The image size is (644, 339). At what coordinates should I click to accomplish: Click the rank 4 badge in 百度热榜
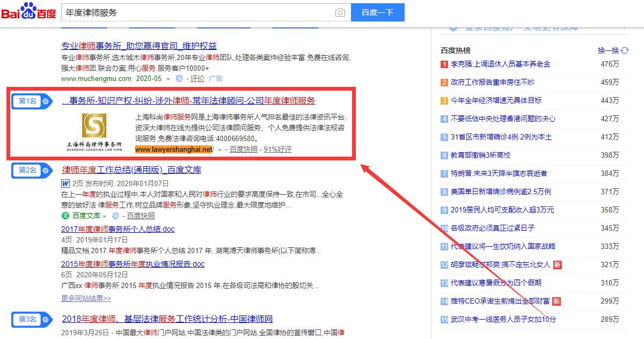[x=444, y=119]
